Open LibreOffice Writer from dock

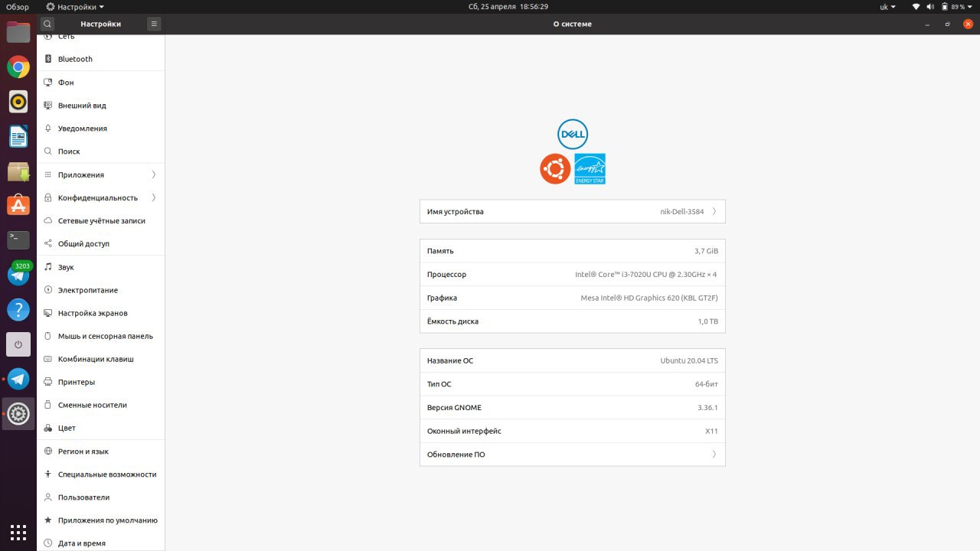(x=18, y=136)
